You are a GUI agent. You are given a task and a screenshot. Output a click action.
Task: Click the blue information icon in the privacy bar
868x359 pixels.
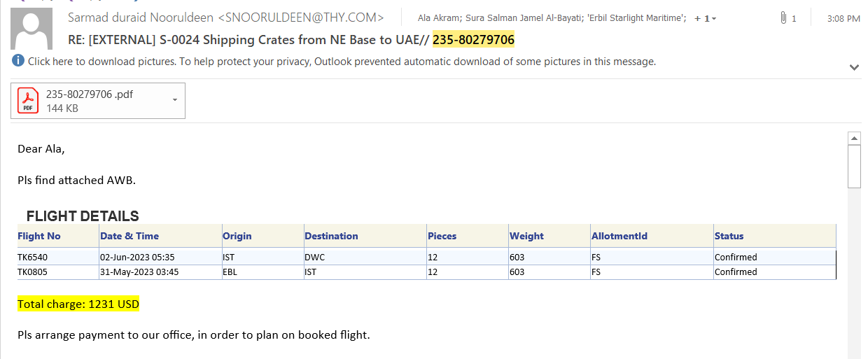18,61
